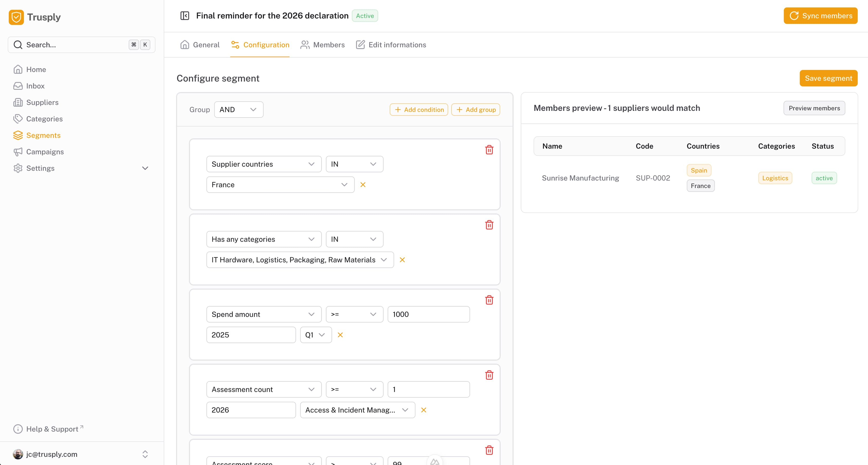Open Inbox from sidebar

tap(35, 86)
